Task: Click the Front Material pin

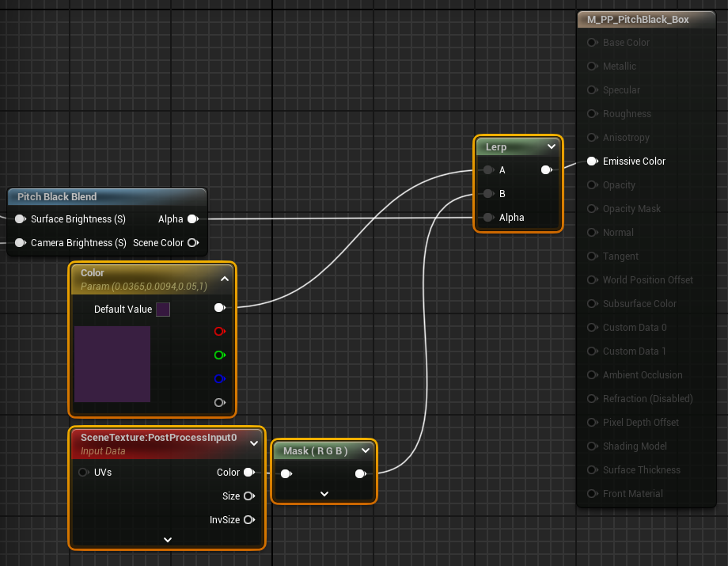Action: (x=592, y=493)
